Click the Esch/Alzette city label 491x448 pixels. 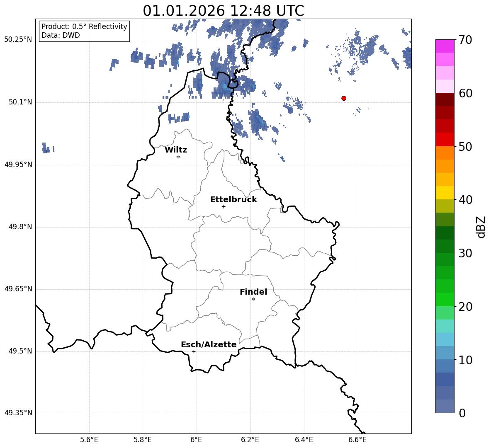[209, 344]
